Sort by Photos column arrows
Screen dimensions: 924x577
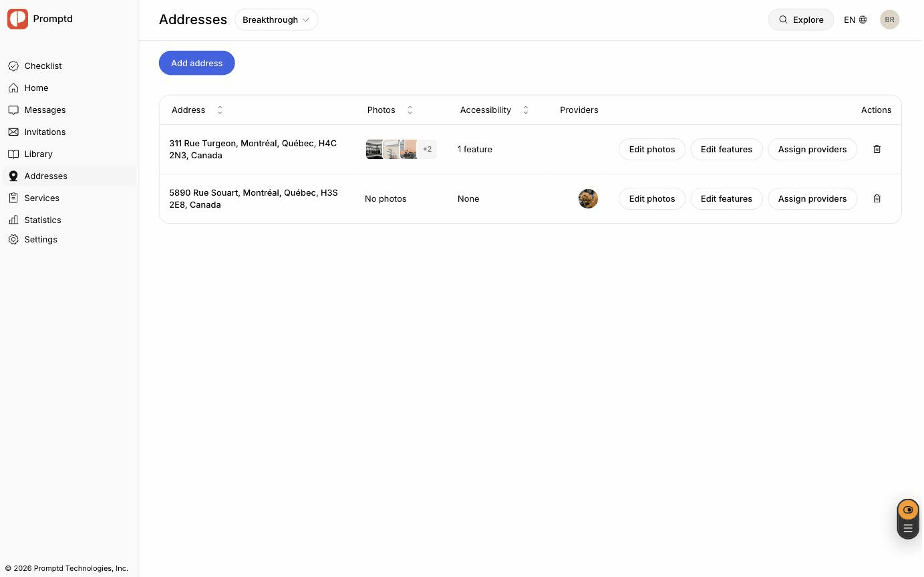click(410, 110)
